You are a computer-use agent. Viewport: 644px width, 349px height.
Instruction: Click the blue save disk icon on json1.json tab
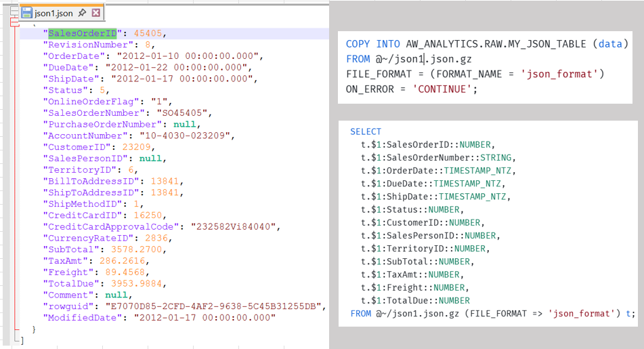pyautogui.click(x=26, y=13)
